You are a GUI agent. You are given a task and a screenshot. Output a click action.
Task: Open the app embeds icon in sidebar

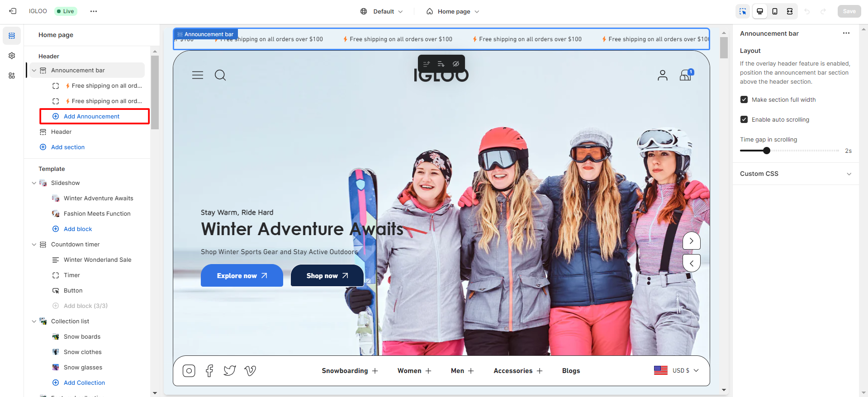pyautogui.click(x=12, y=76)
